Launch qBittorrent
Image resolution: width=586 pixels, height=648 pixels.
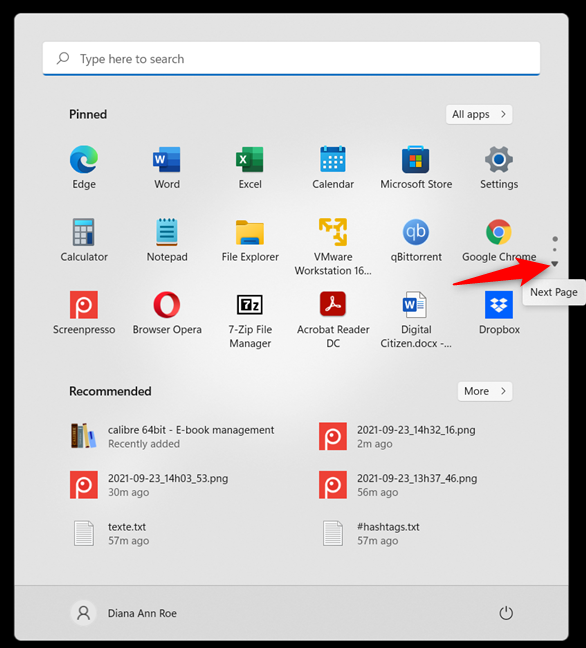click(416, 240)
